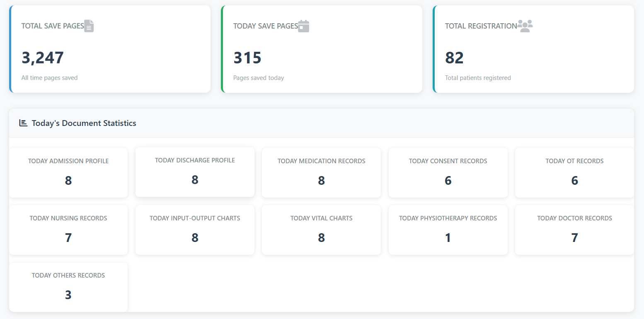Open the Today Doctor Records tile
This screenshot has height=319, width=644.
click(574, 230)
